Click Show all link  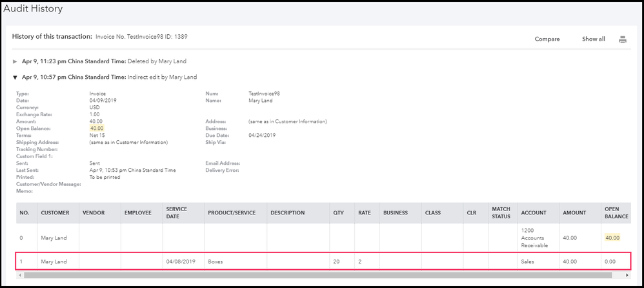(594, 39)
